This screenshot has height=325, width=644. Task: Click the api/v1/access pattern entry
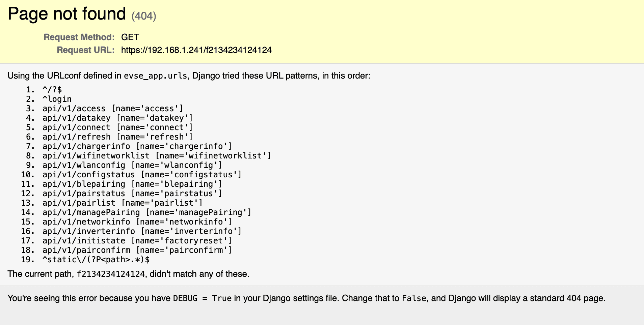[113, 109]
